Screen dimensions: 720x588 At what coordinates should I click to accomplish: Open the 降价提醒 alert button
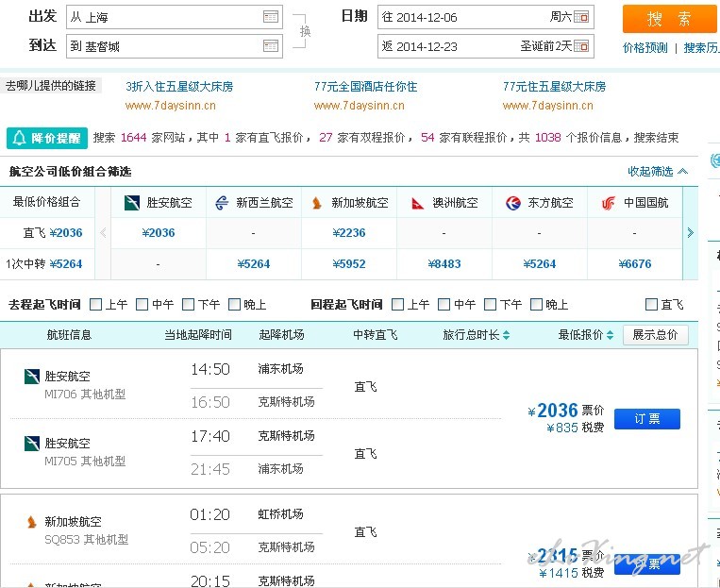coord(47,138)
